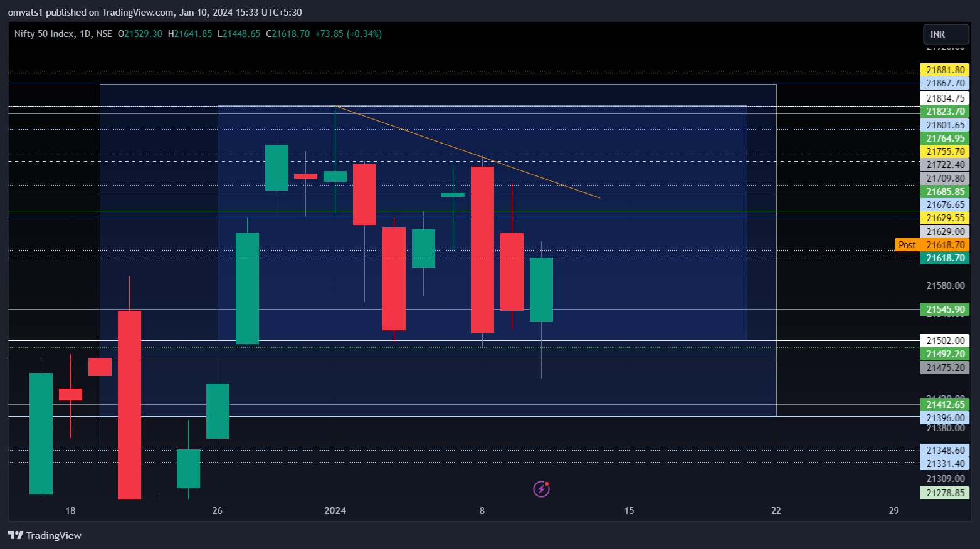Click the green 21412.65 price label

coord(945,405)
